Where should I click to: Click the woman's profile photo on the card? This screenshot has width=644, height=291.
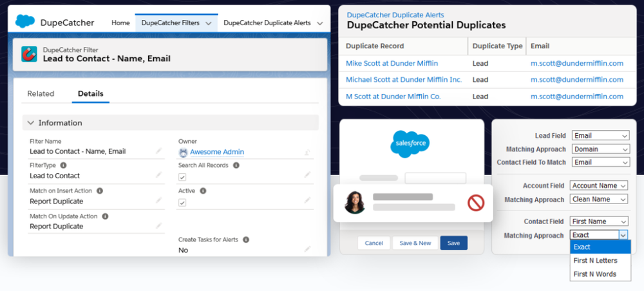[354, 202]
